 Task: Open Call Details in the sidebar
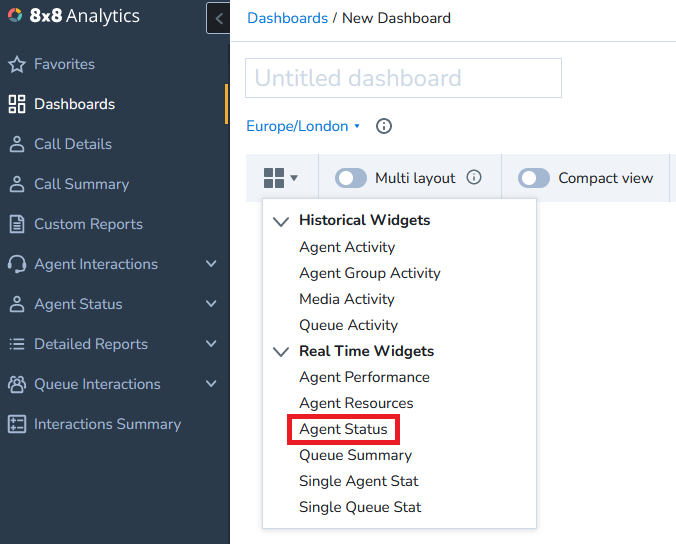pos(73,144)
